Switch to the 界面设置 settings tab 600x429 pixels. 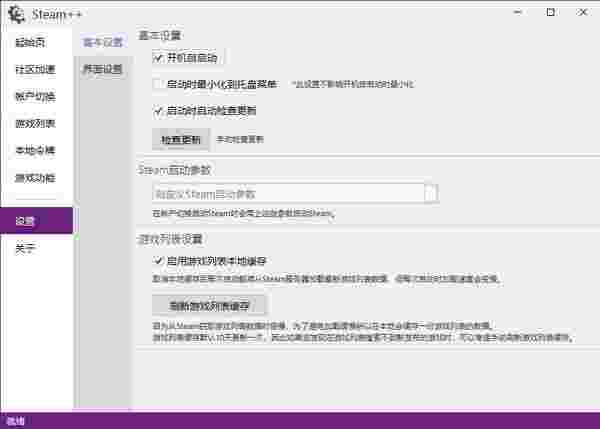click(103, 69)
